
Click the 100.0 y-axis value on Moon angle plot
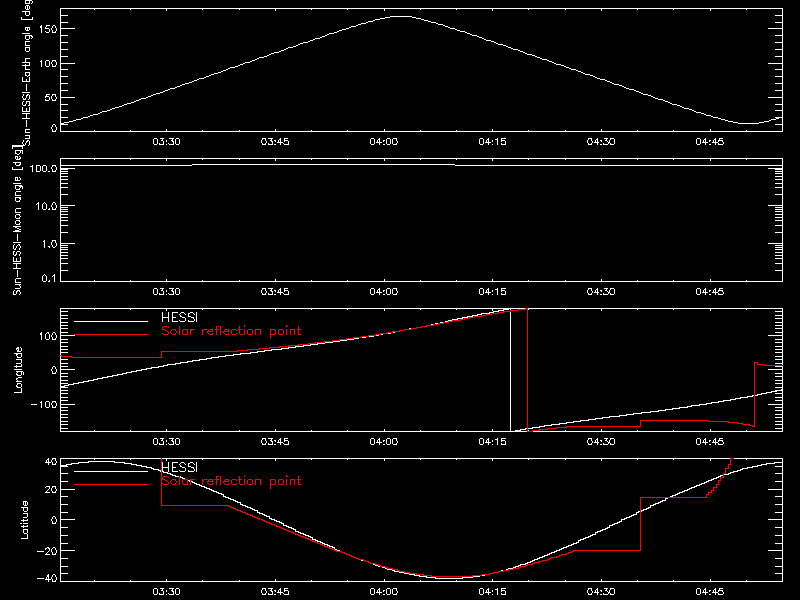(x=43, y=168)
